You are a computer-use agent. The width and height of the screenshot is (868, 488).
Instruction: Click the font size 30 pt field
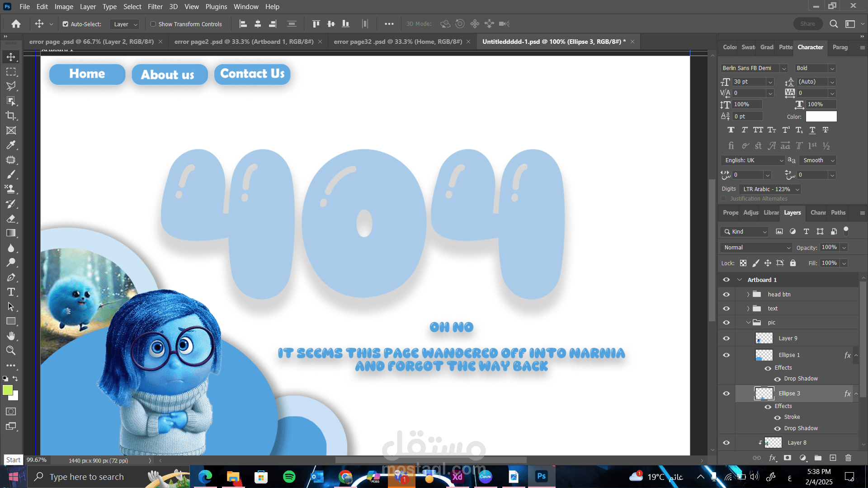point(749,82)
